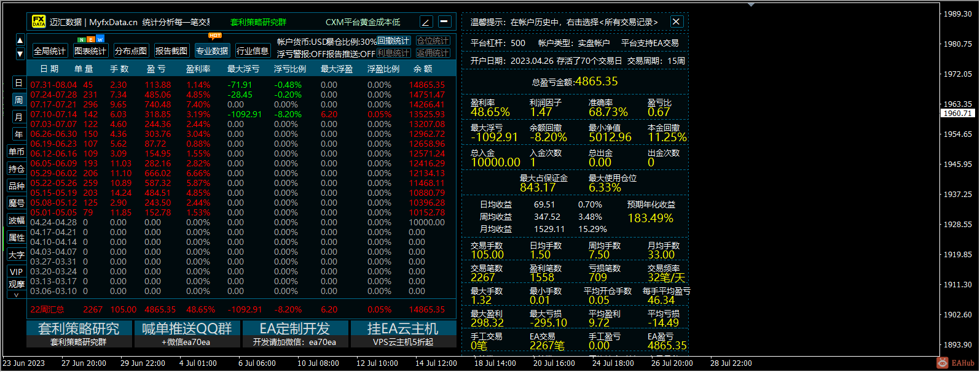Click the 利息统计 button
980x372 pixels.
pos(393,53)
